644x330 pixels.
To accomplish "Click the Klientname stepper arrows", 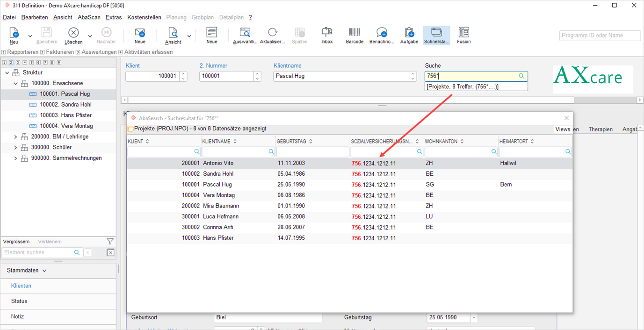I will [412, 76].
